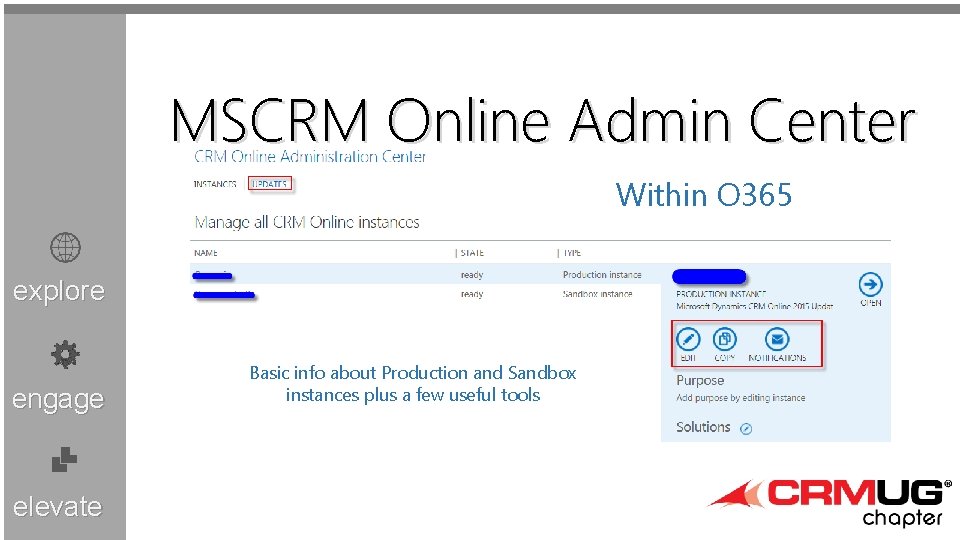960x540 pixels.
Task: Click the CRM Online Administration Center heading
Action: 310,157
